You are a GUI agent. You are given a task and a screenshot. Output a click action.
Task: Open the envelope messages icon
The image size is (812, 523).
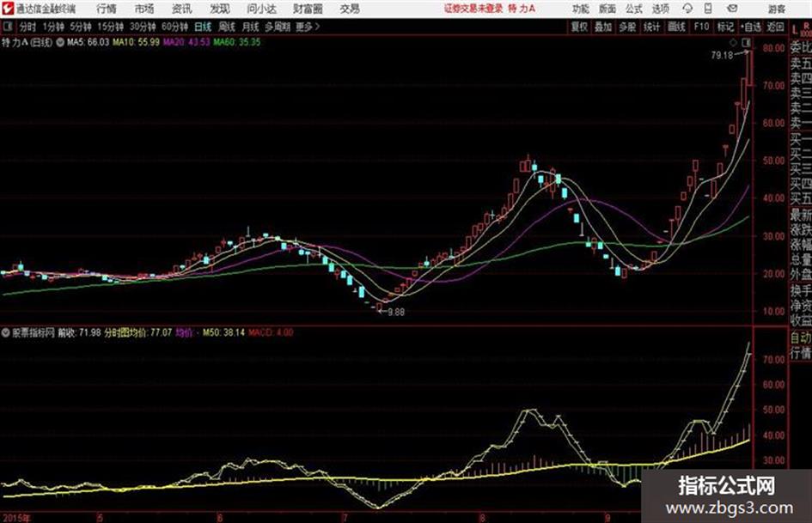click(x=732, y=9)
